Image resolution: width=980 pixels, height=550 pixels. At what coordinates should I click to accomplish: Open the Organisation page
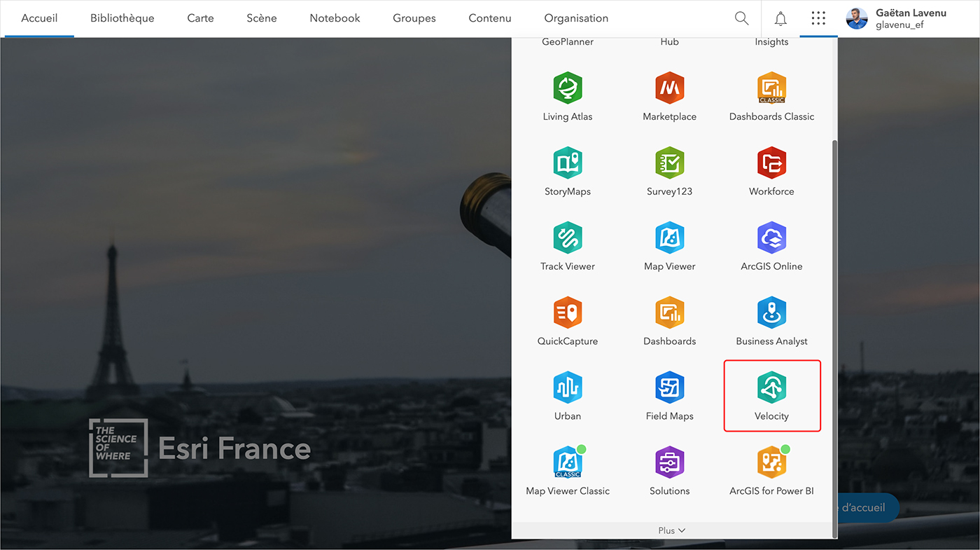tap(576, 18)
